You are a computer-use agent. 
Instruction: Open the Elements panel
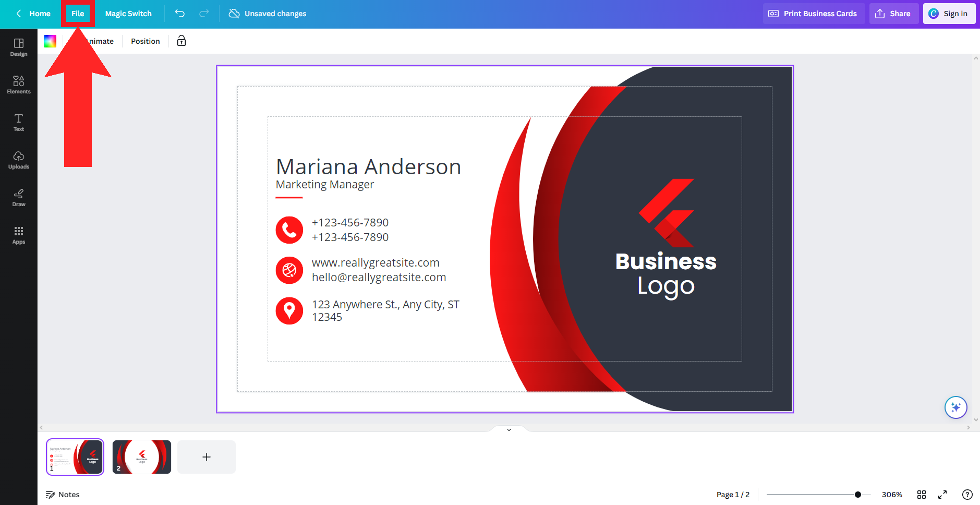(19, 85)
